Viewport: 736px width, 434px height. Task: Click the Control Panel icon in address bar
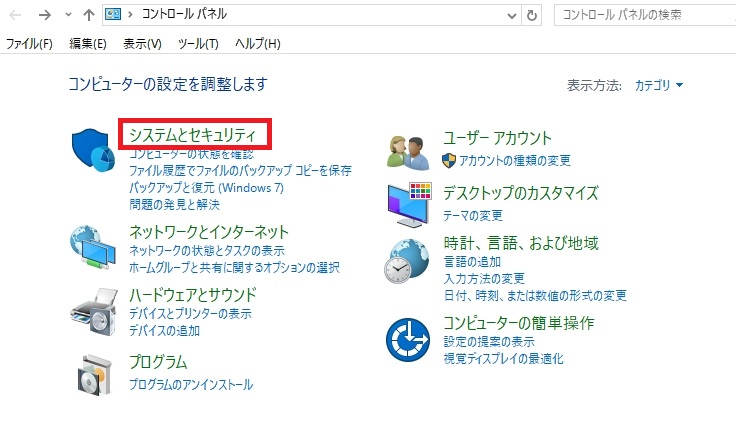113,15
